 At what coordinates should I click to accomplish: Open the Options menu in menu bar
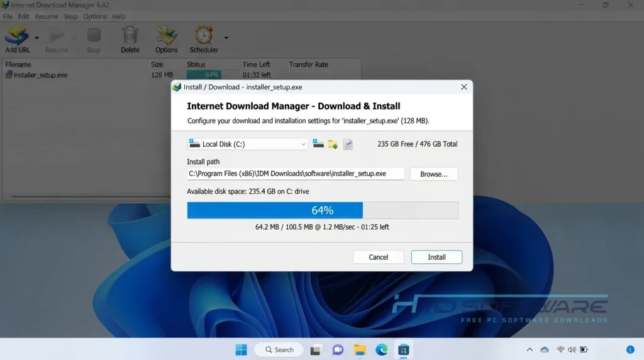pyautogui.click(x=95, y=16)
